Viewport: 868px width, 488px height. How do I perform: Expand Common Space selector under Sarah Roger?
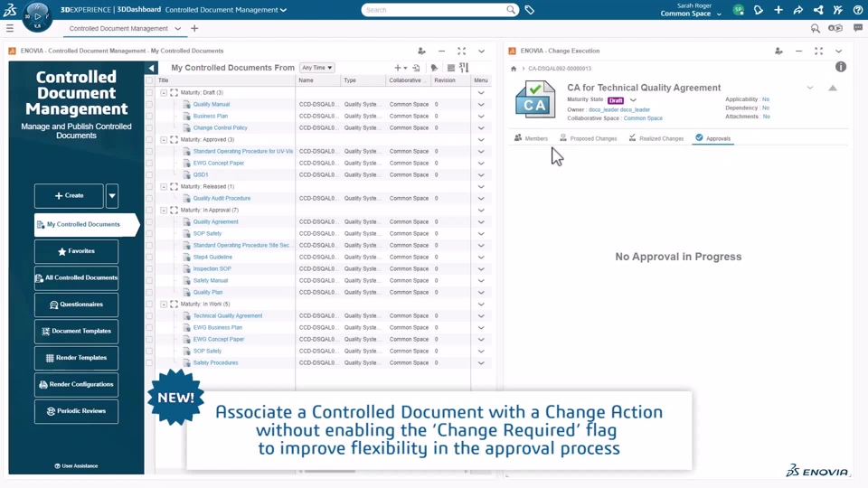pos(719,14)
